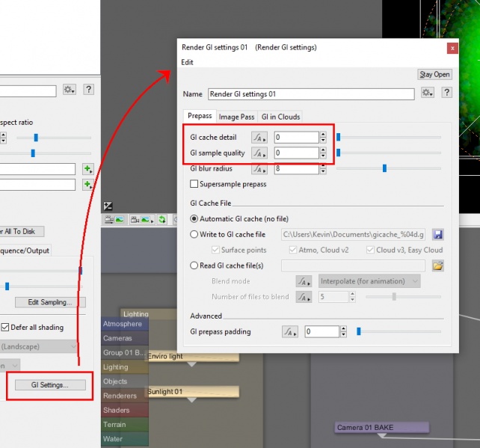Select the Shaders node category
Screen dimensions: 480x448
pyautogui.click(x=125, y=411)
